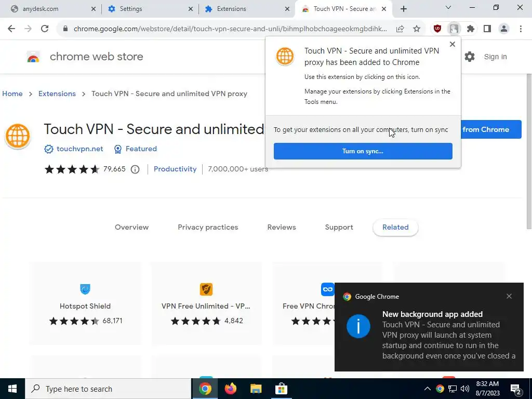Click the Remove from Chrome button

click(491, 129)
